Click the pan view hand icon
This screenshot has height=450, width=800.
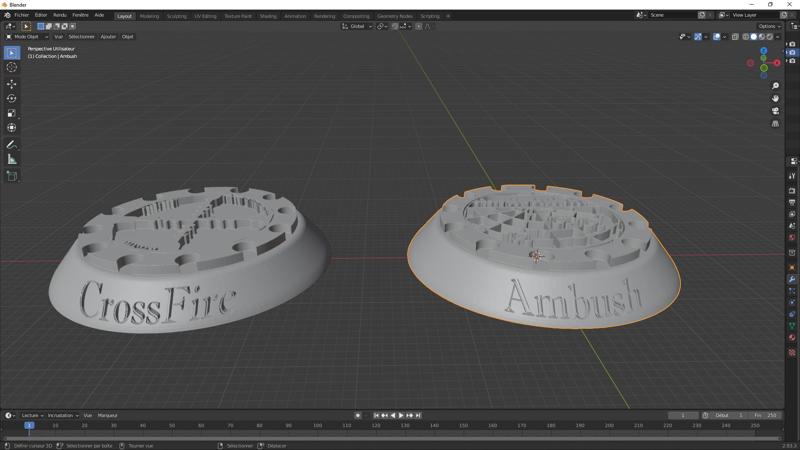(775, 98)
